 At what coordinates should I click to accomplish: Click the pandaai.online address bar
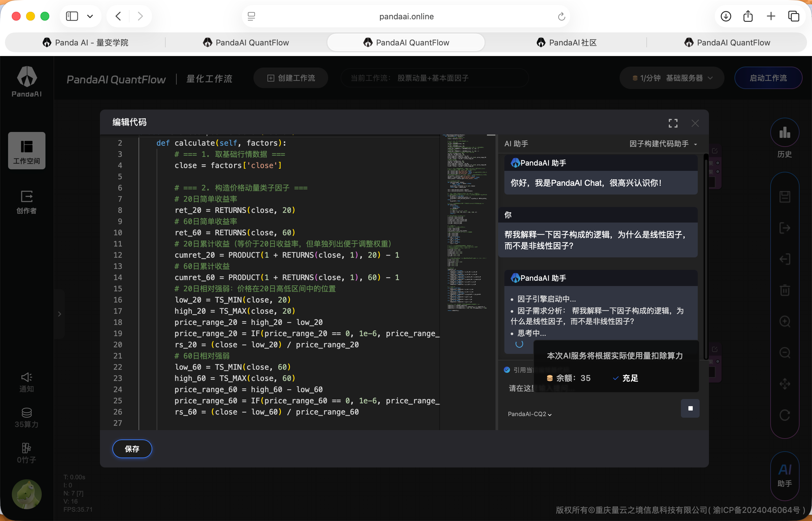coord(406,16)
